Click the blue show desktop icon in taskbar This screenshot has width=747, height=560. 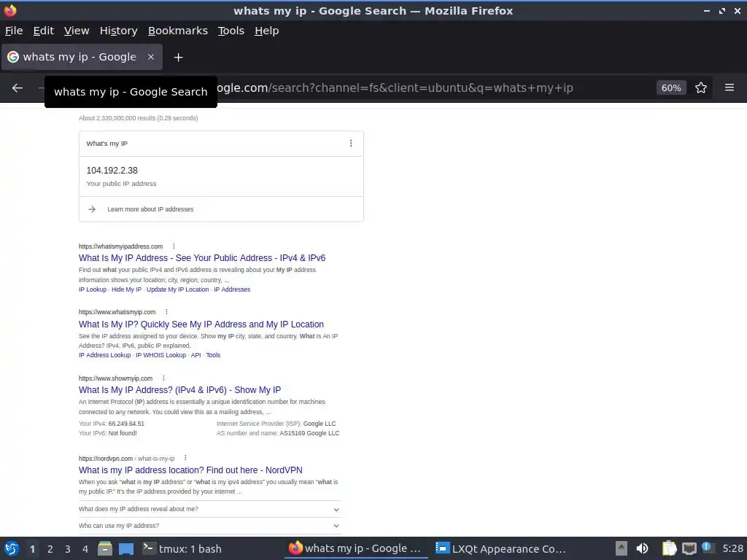(125, 549)
